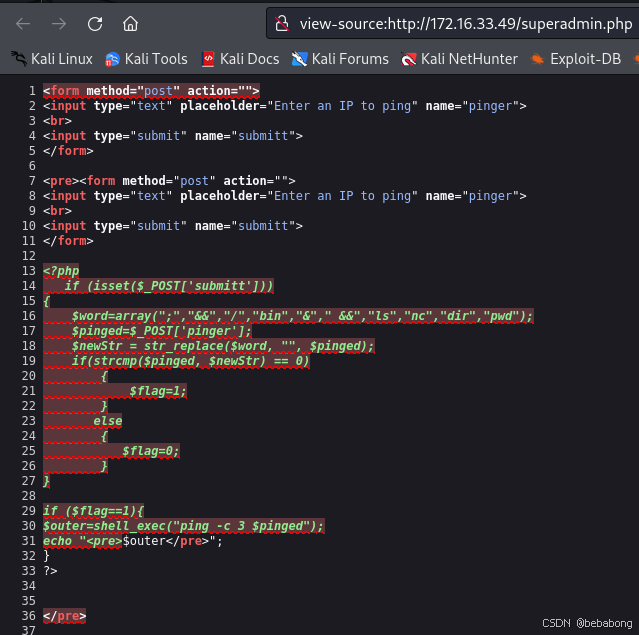Click '<pre><form' on line 7
This screenshot has width=639, height=635.
pos(79,181)
